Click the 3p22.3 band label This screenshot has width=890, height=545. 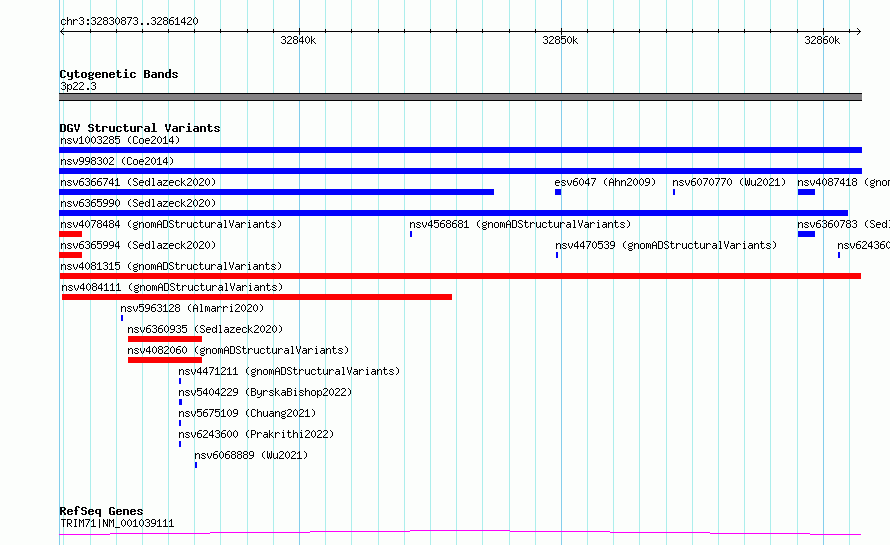pyautogui.click(x=78, y=86)
